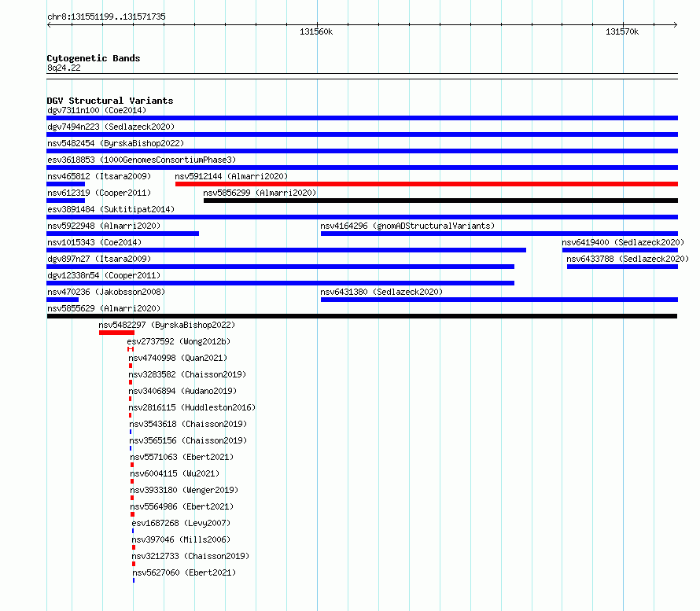
Task: Open nsv5482454 (ByrskaBishop2022) variant
Action: coord(116,143)
